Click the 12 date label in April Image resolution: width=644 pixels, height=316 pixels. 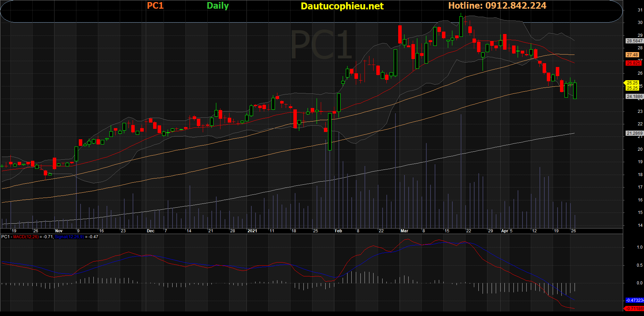[534, 231]
